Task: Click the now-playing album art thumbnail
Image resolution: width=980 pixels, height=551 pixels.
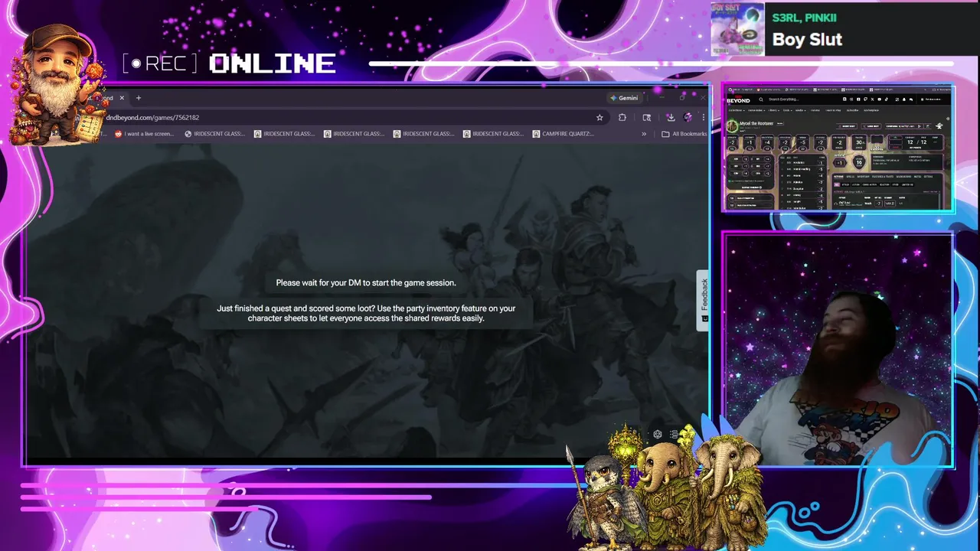Action: click(737, 29)
